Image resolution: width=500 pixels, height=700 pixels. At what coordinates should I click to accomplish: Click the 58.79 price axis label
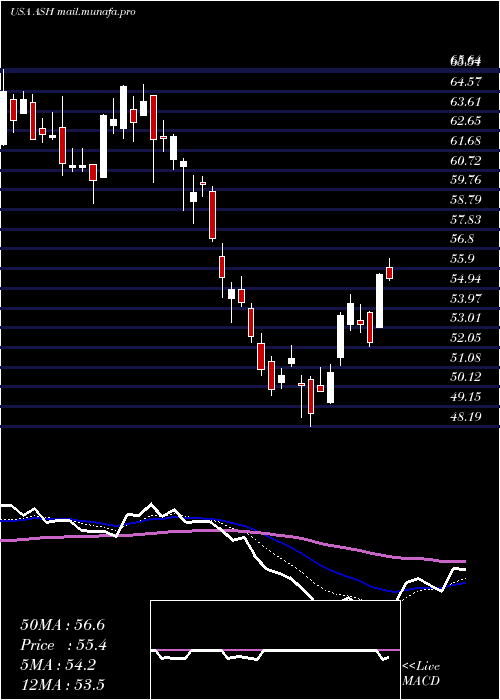point(466,200)
